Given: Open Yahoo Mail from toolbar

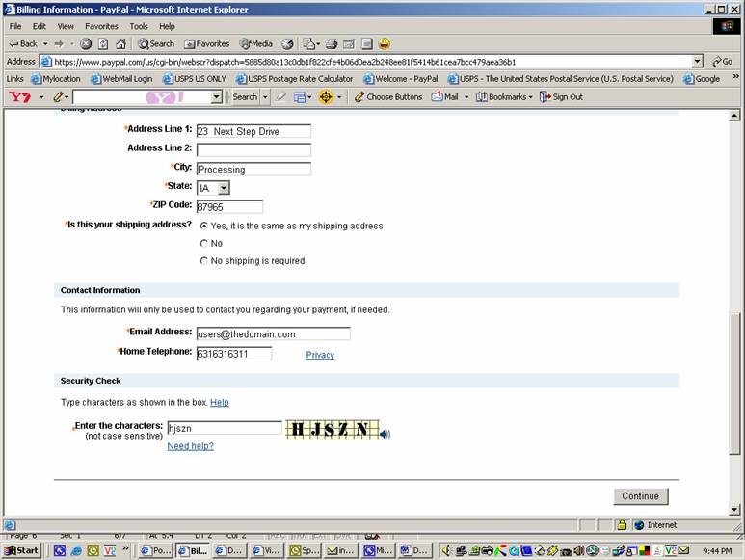Looking at the screenshot, I should pyautogui.click(x=444, y=97).
